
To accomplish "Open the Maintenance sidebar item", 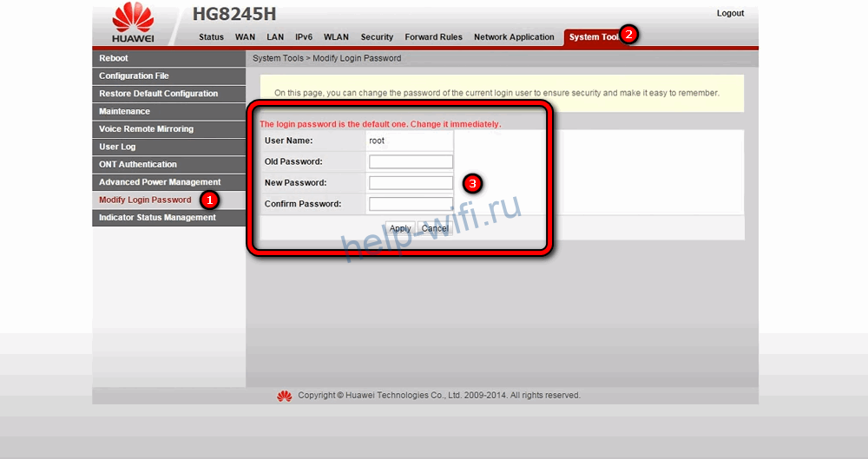I will tap(169, 111).
